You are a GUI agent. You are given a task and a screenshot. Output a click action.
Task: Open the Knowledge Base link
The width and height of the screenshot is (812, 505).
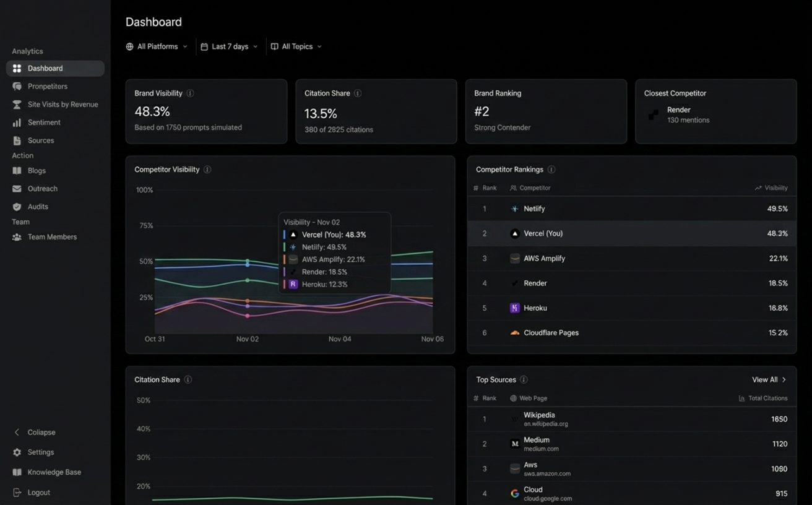pos(54,472)
